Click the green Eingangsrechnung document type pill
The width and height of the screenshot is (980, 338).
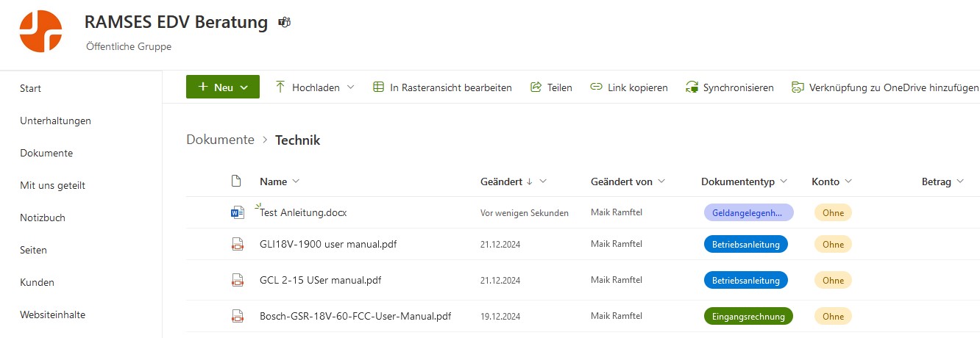click(748, 317)
